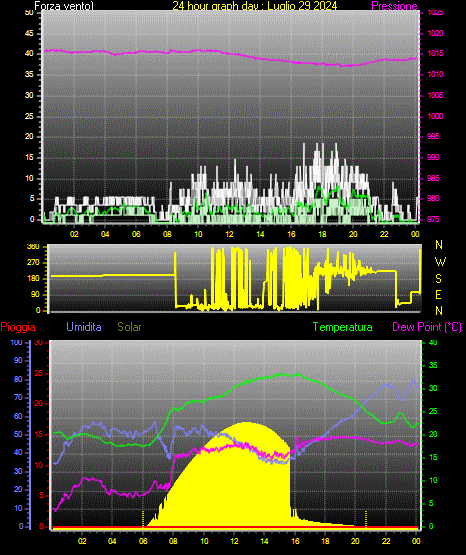Click the 18 hour tick on wind graph
Screen dimensions: 466x555
coord(322,234)
